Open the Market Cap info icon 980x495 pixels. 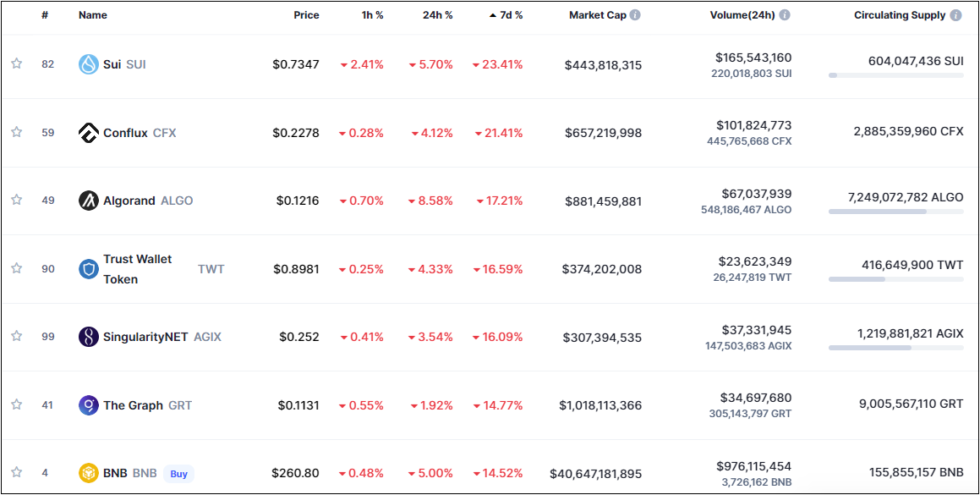(635, 15)
